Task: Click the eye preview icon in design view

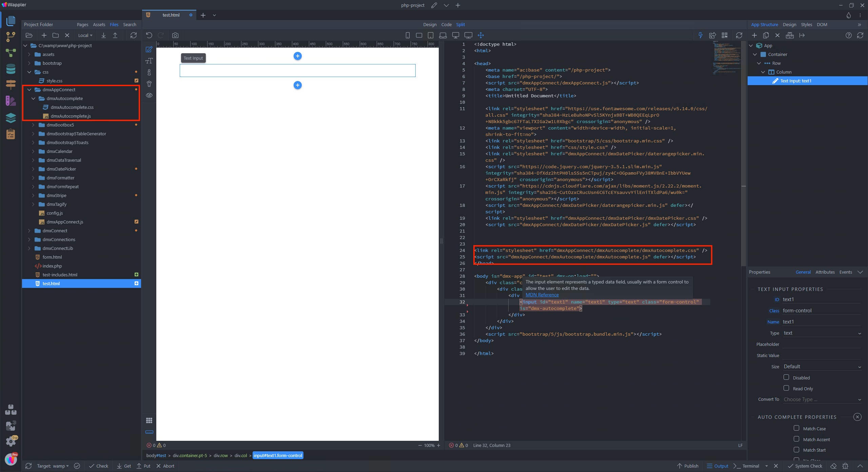Action: (149, 95)
